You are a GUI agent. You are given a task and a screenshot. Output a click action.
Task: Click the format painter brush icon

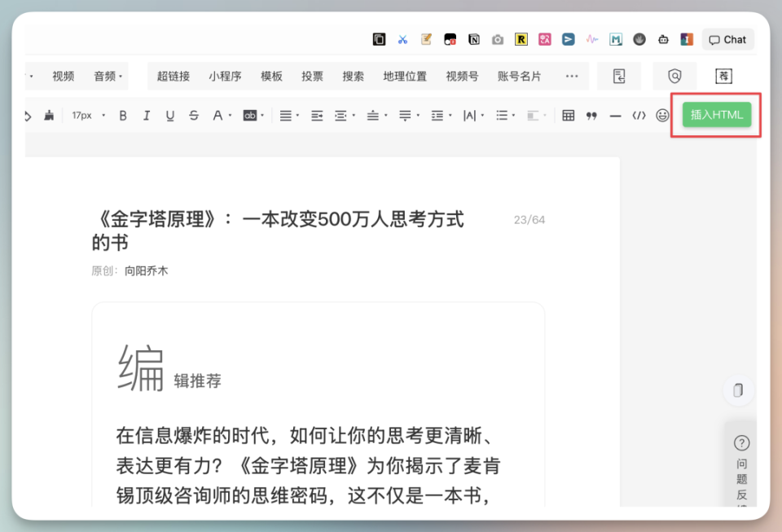[x=49, y=116]
